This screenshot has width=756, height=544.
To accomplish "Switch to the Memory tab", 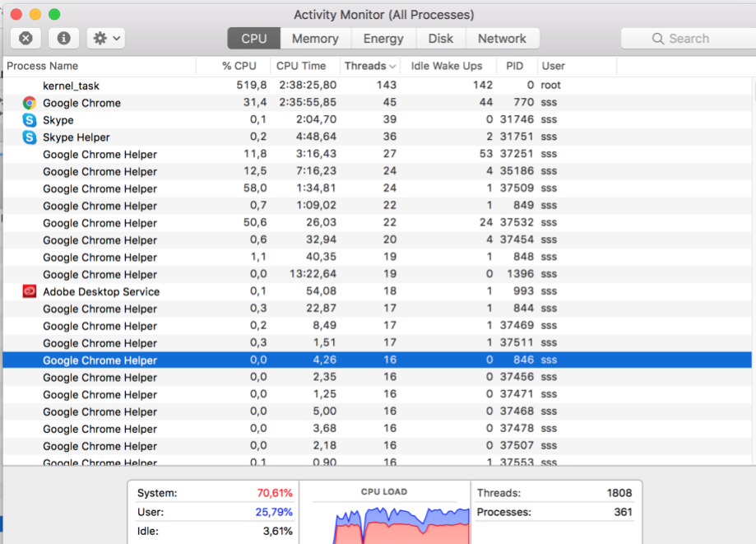I will 315,39.
